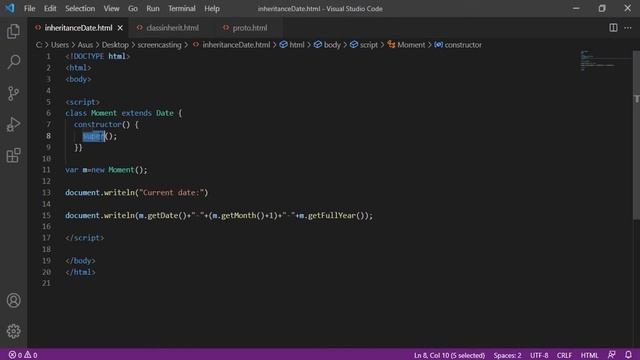Expand the Asus breadcrumb

(x=85, y=45)
